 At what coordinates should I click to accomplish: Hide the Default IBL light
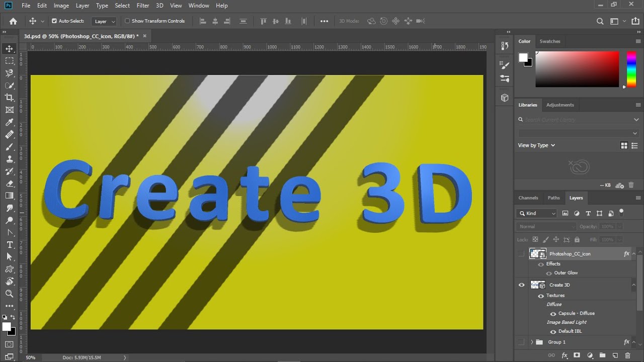553,331
